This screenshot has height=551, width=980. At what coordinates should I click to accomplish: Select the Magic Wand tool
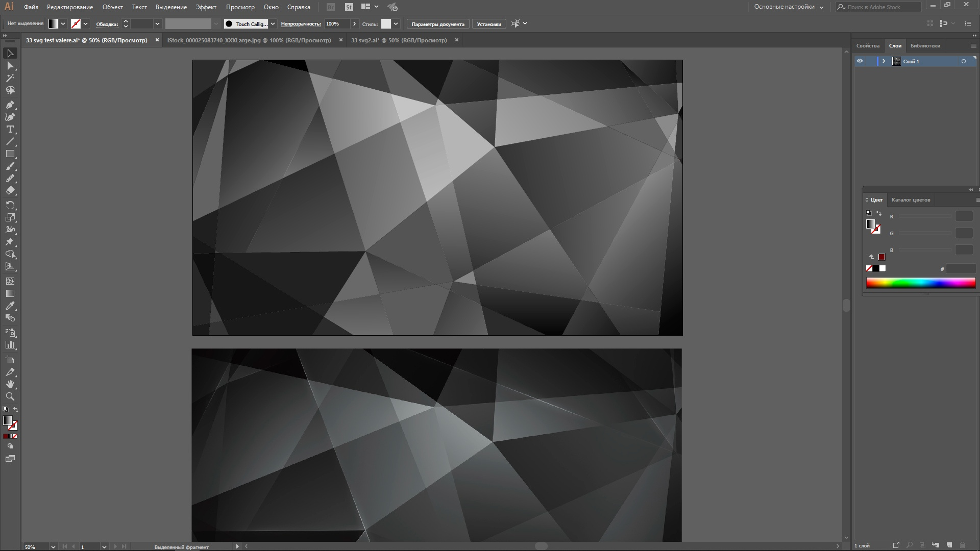pos(10,78)
